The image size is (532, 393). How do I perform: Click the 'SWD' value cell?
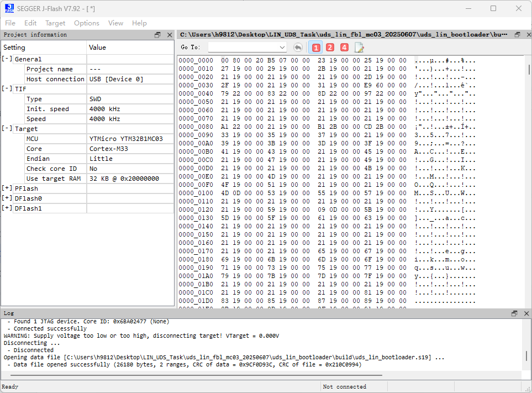(130, 99)
